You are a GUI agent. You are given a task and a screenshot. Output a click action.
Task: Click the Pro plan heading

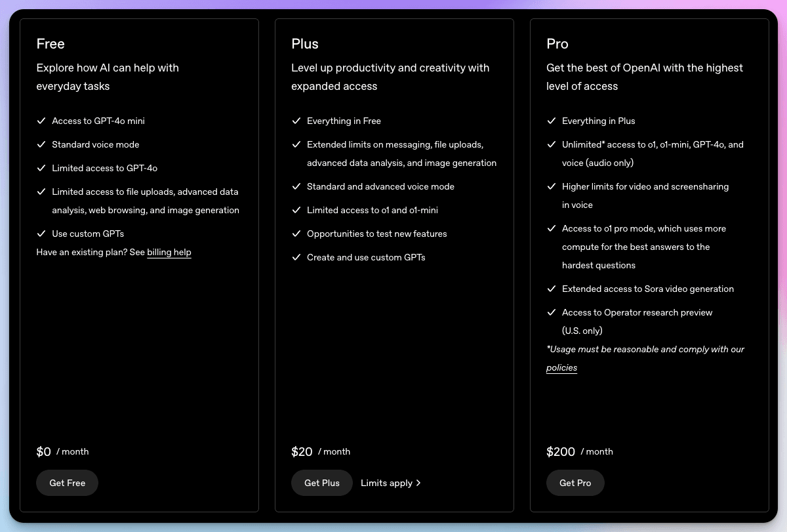(x=557, y=44)
